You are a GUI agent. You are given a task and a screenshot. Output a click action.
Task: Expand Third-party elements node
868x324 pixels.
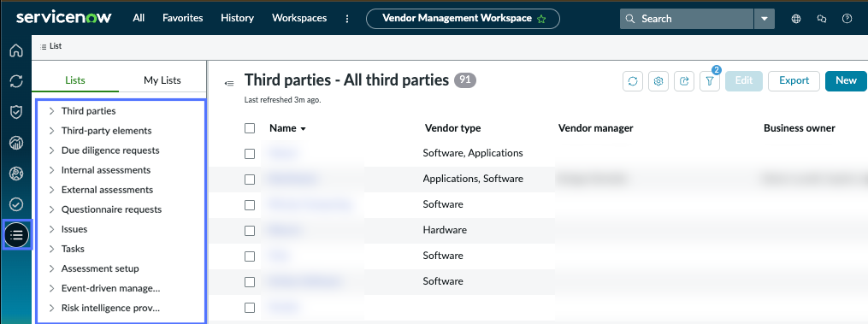(x=51, y=131)
